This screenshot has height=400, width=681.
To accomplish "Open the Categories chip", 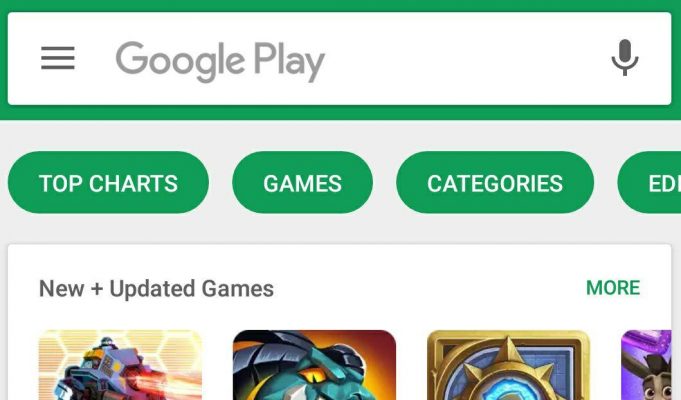I will [x=495, y=182].
